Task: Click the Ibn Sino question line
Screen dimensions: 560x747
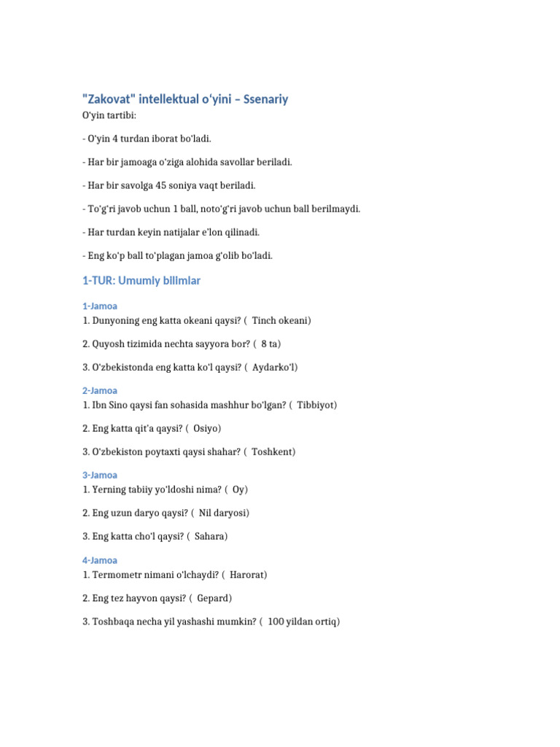Action: [210, 405]
